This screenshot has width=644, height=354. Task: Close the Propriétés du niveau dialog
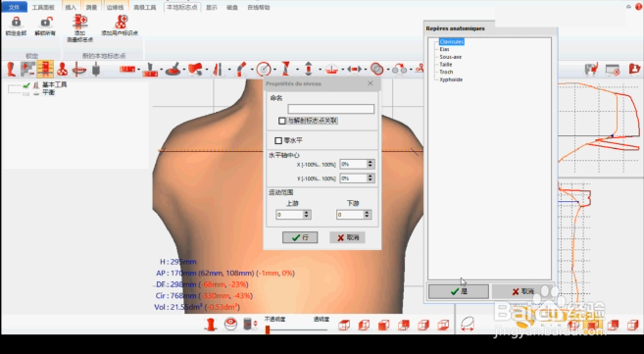tap(371, 83)
